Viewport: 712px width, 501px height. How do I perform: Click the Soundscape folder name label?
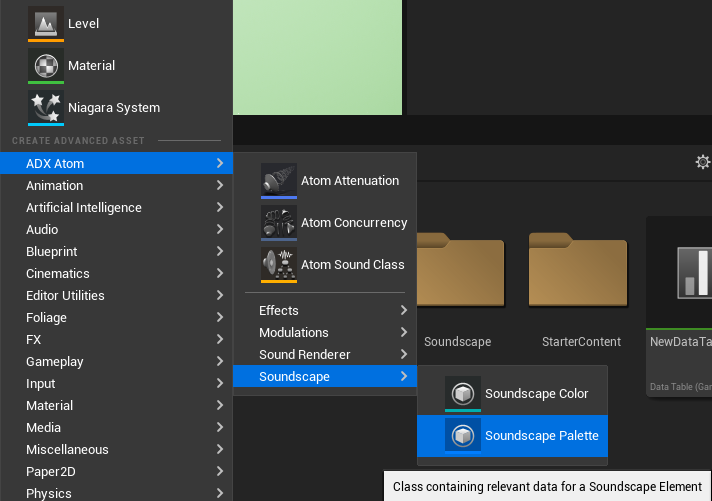click(x=457, y=342)
